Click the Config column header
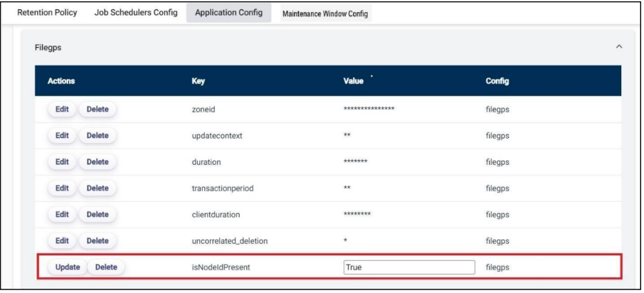The image size is (644, 293). coord(497,81)
